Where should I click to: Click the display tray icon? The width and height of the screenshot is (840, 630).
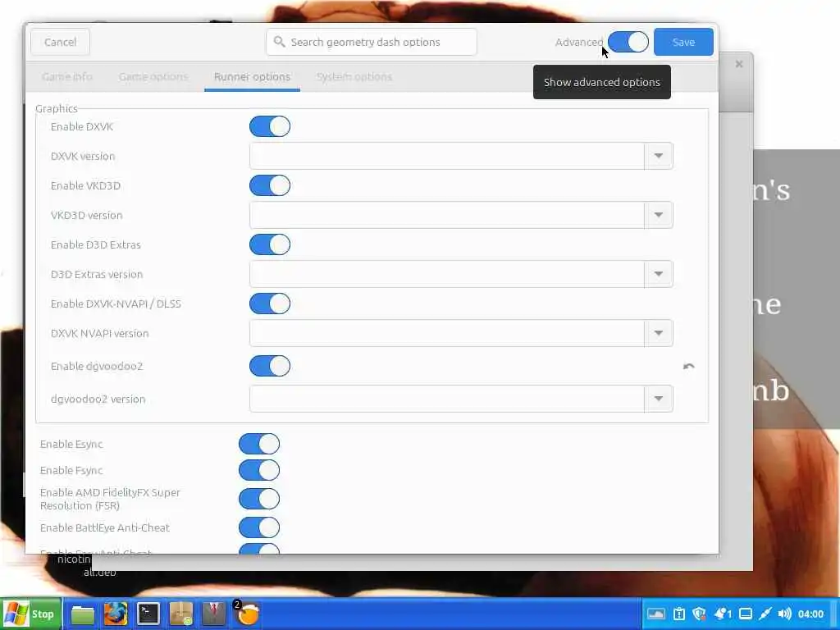(745, 614)
